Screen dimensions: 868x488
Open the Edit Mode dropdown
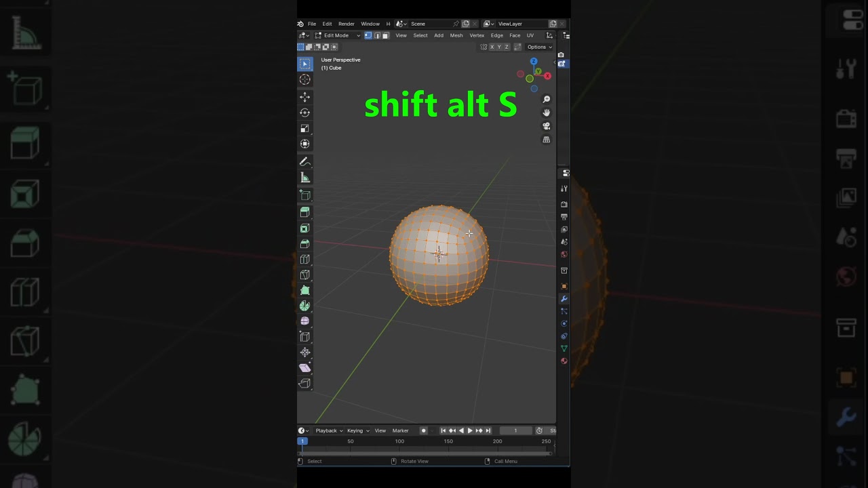click(x=337, y=35)
